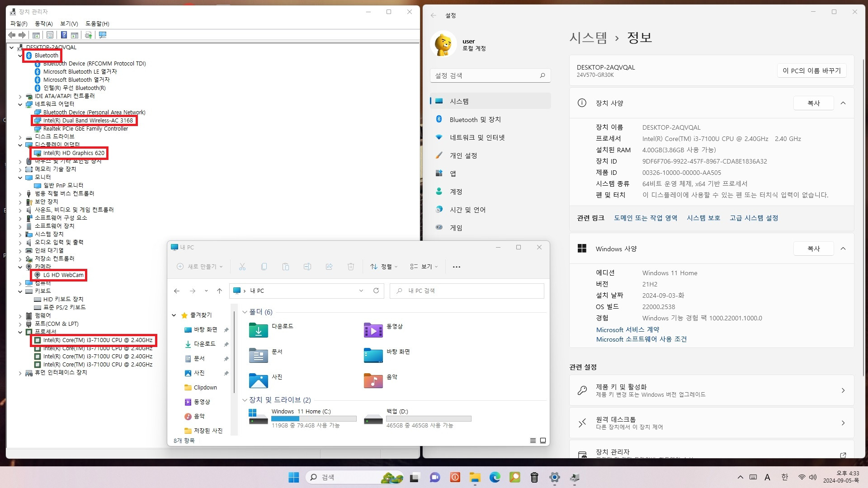The width and height of the screenshot is (868, 488).
Task: Expand the 디스크 드라이브 node
Action: pos(20,137)
